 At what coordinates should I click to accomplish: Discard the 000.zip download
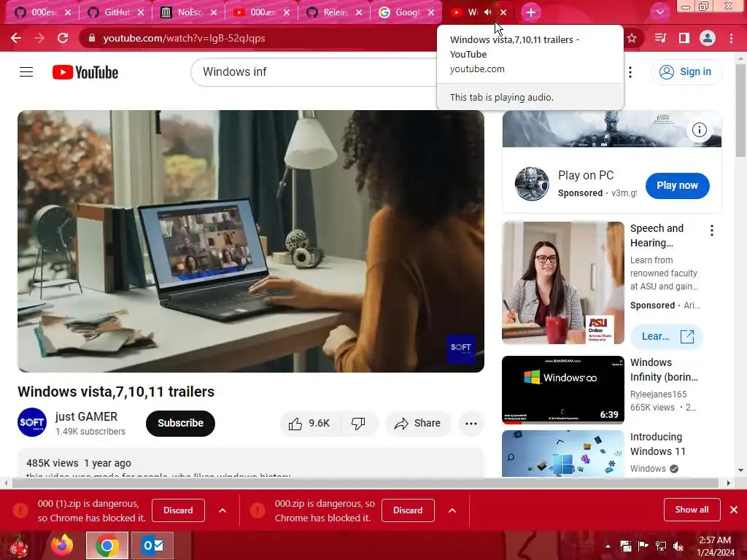[x=408, y=510]
